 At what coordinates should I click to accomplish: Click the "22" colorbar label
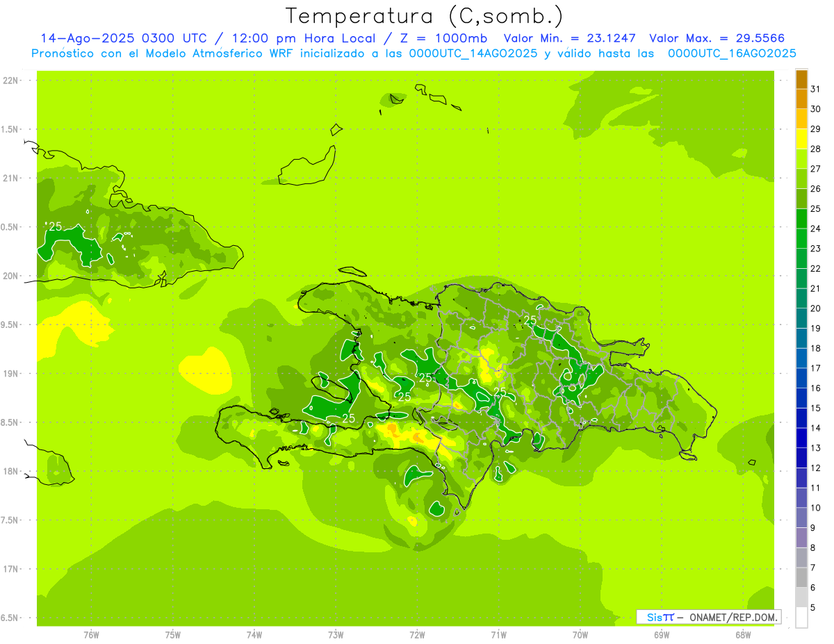pyautogui.click(x=815, y=268)
